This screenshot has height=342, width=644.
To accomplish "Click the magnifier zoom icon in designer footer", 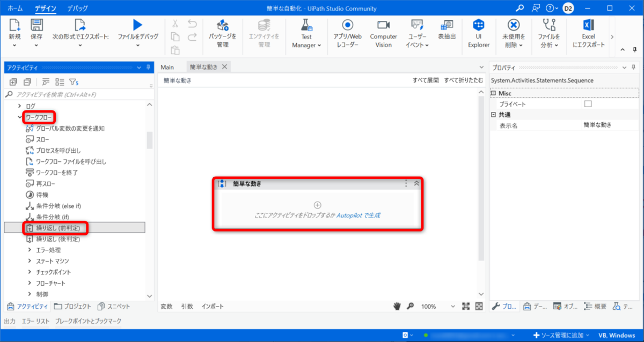I will (x=411, y=306).
